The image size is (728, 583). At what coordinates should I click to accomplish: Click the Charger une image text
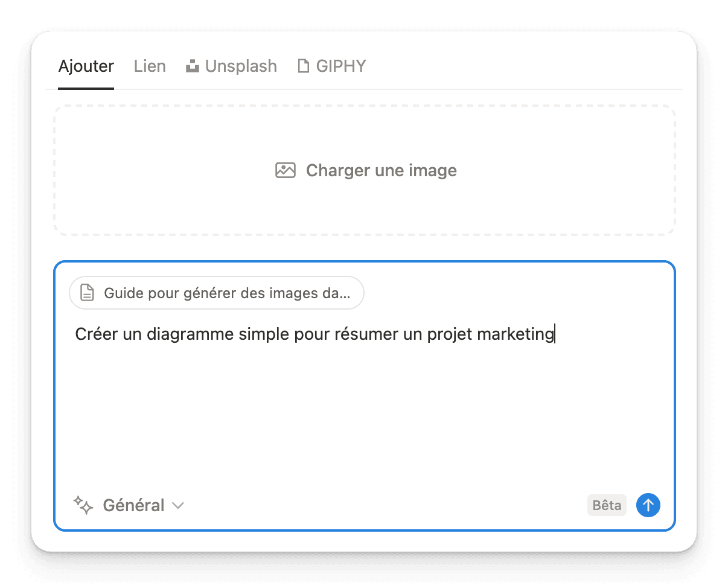382,170
